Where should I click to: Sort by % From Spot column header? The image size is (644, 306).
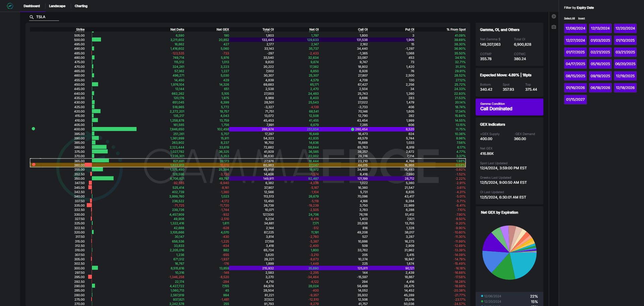pyautogui.click(x=456, y=30)
